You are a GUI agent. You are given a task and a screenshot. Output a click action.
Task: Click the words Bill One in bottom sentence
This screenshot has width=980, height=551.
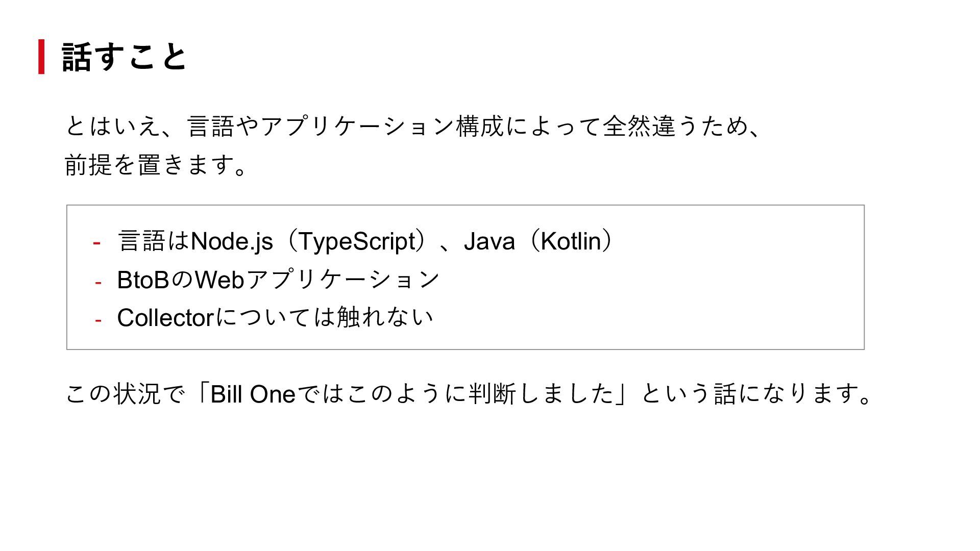pyautogui.click(x=253, y=394)
